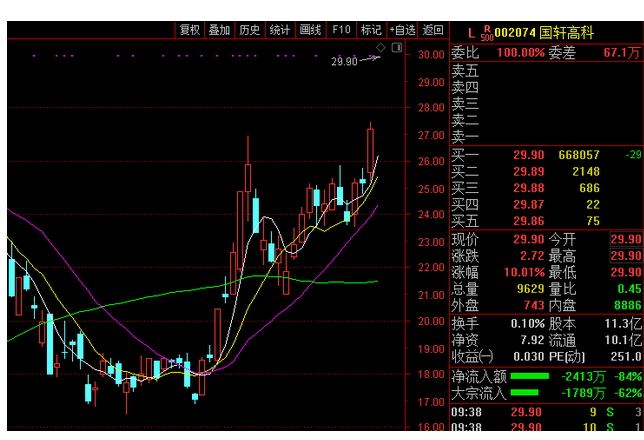The width and height of the screenshot is (644, 440).
Task: Click the tall candlestick at 27.00
Action: click(x=370, y=151)
